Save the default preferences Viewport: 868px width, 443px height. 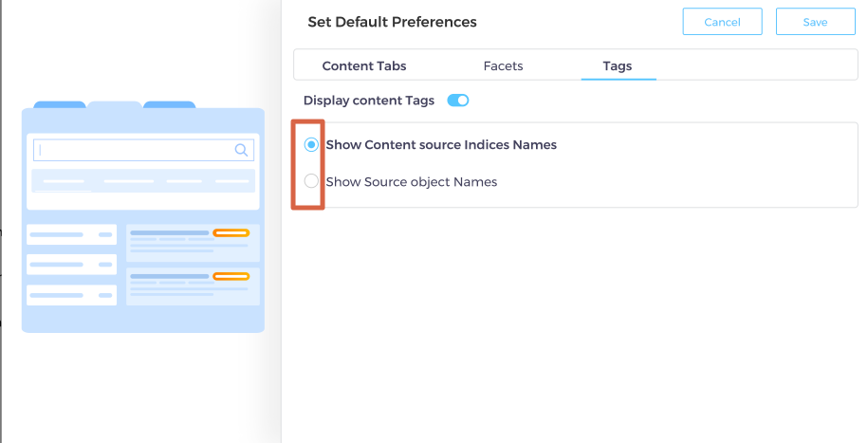(x=815, y=22)
